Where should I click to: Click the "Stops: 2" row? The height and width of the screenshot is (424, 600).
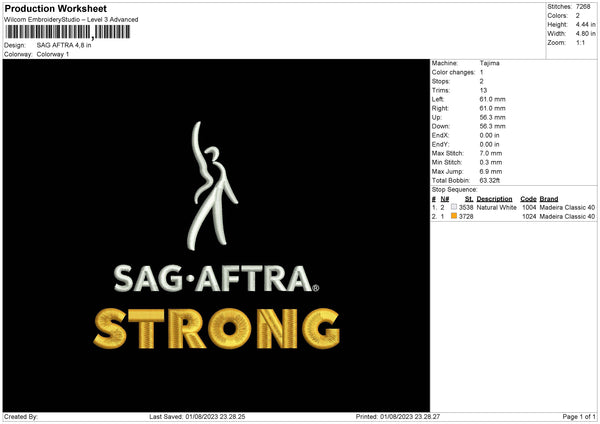458,81
